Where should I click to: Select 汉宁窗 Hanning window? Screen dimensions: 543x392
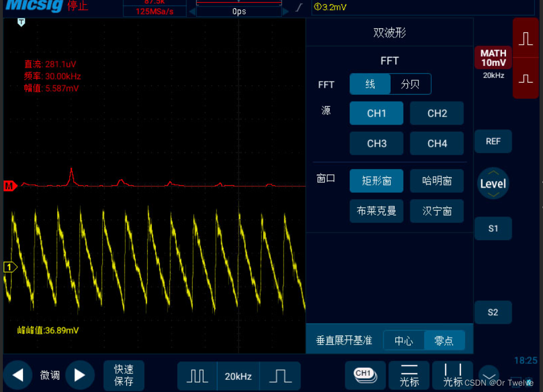[x=437, y=211]
